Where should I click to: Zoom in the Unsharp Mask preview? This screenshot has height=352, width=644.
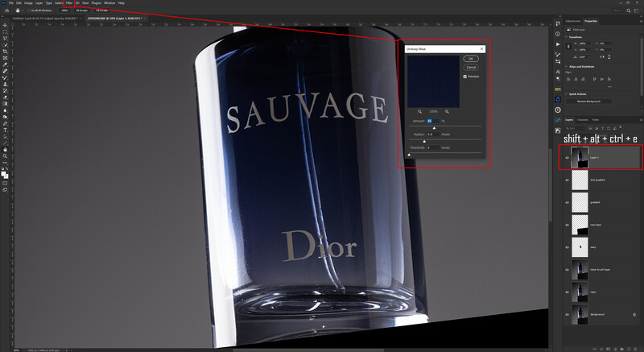447,111
